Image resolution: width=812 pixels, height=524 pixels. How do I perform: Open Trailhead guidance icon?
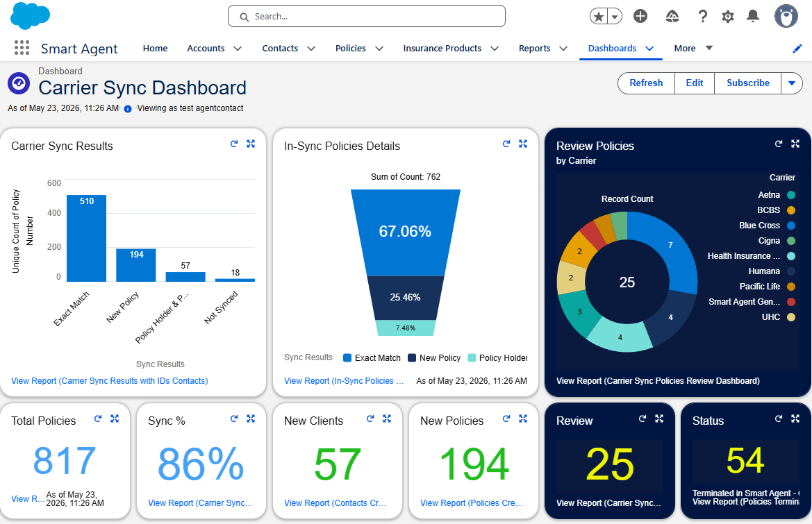[x=672, y=17]
